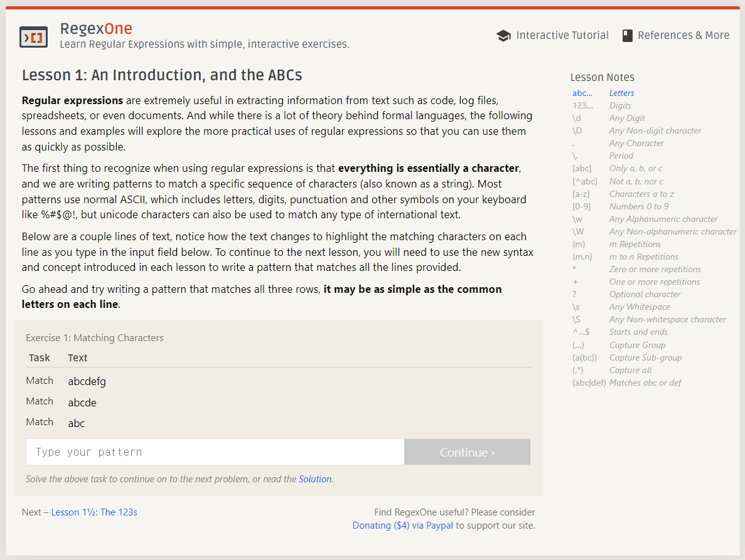Select the '{m} m Repetitions' note
Screen dimensions: 745x560
(x=617, y=245)
